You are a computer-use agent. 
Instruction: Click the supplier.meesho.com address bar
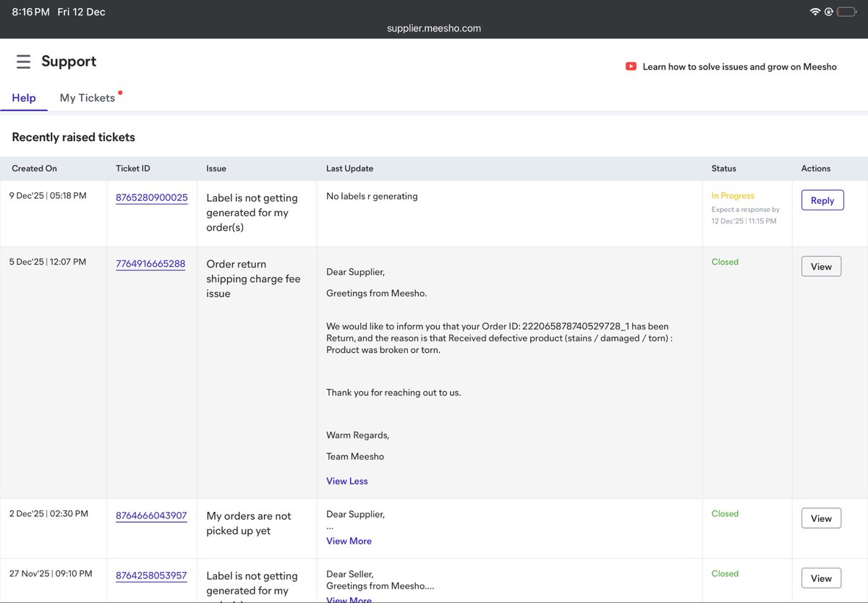(434, 28)
